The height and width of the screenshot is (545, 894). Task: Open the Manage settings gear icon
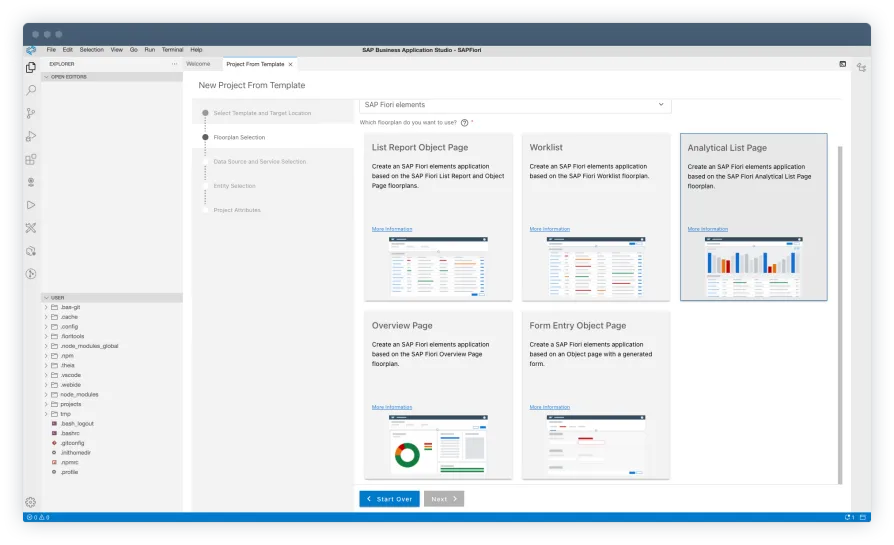tap(31, 502)
